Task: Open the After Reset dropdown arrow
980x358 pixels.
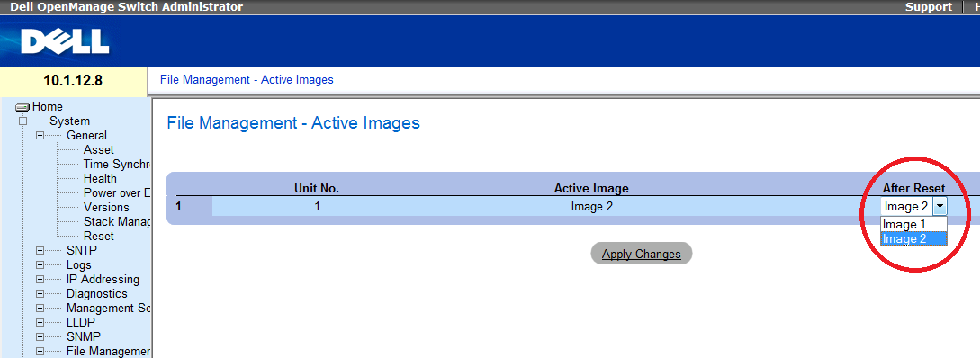Action: tap(940, 207)
